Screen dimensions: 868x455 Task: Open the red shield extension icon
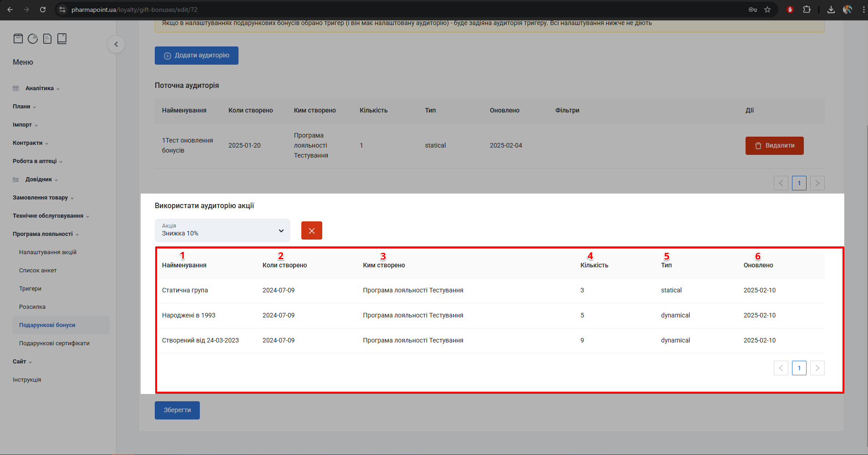[x=790, y=10]
